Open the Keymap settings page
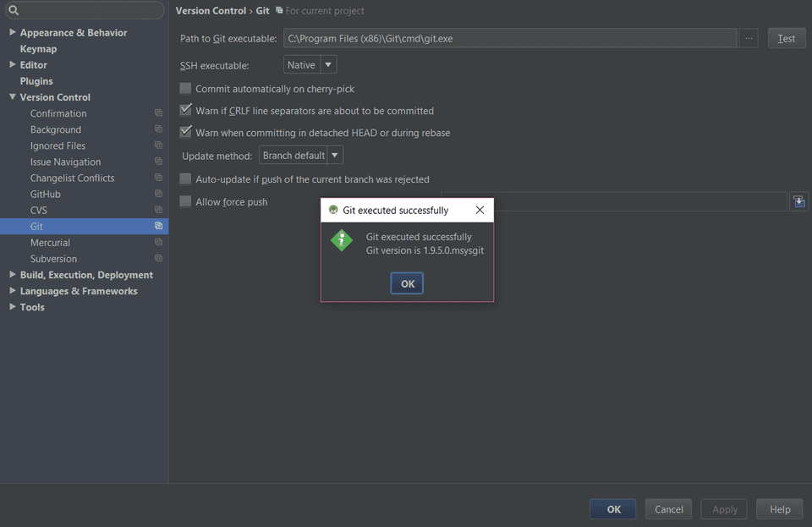This screenshot has width=812, height=527. click(x=38, y=49)
